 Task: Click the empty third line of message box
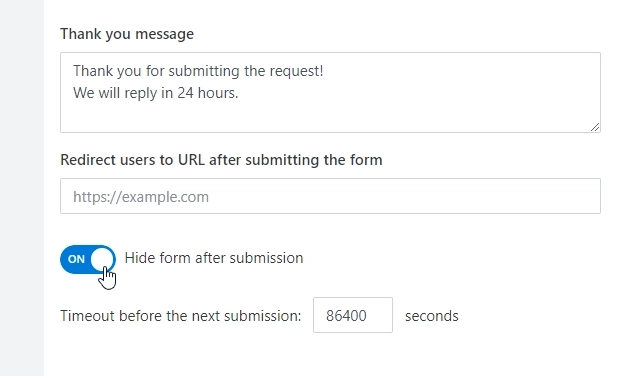point(329,116)
